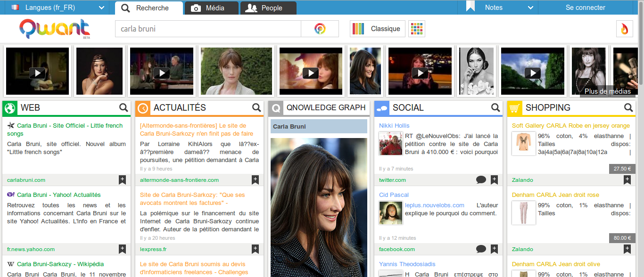Open the flame trending icon
The image size is (644, 277).
[x=625, y=29]
